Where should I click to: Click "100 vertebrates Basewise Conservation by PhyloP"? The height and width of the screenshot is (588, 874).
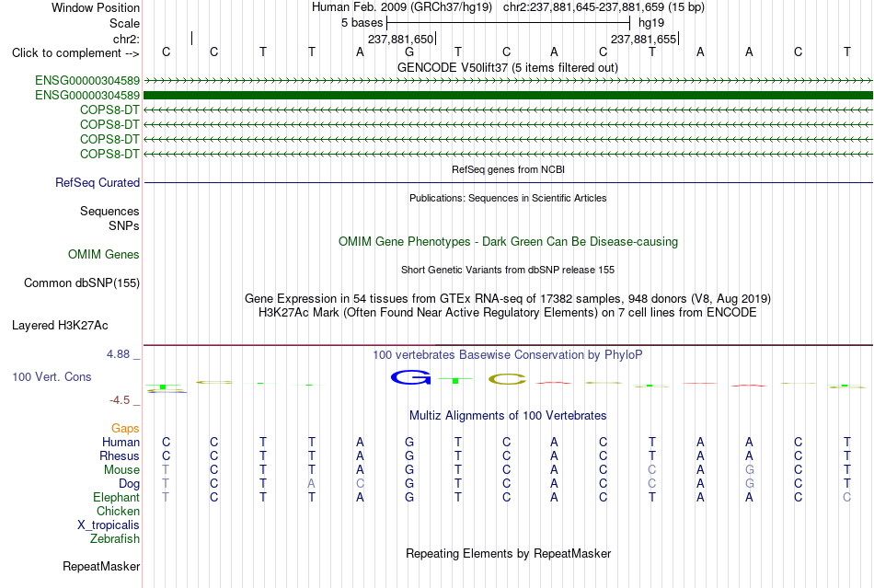[x=508, y=354]
